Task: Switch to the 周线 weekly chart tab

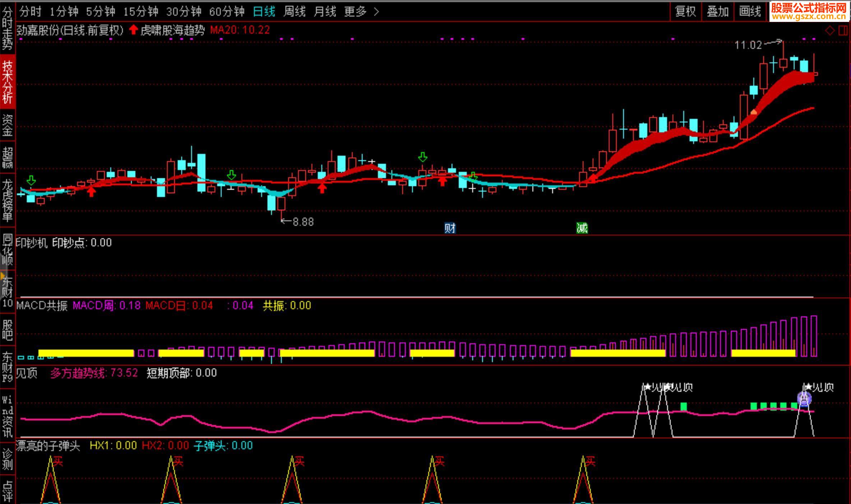Action: (295, 12)
